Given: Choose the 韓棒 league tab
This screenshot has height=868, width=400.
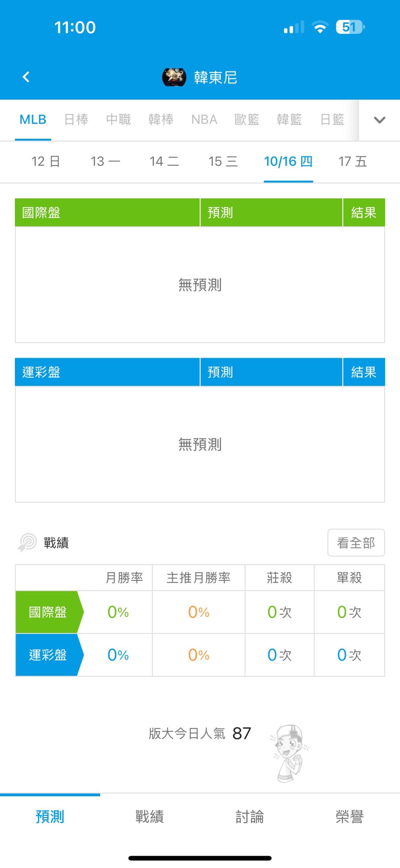Looking at the screenshot, I should (161, 120).
